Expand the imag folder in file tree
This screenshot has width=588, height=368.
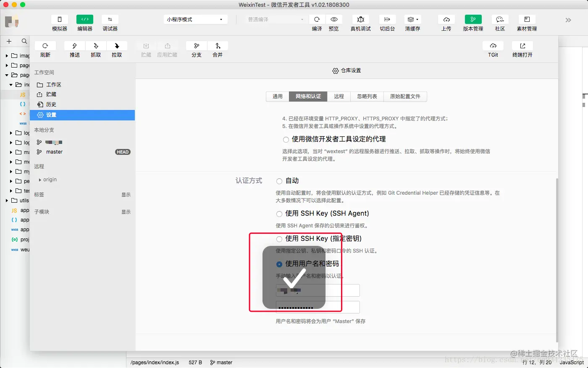click(x=7, y=55)
